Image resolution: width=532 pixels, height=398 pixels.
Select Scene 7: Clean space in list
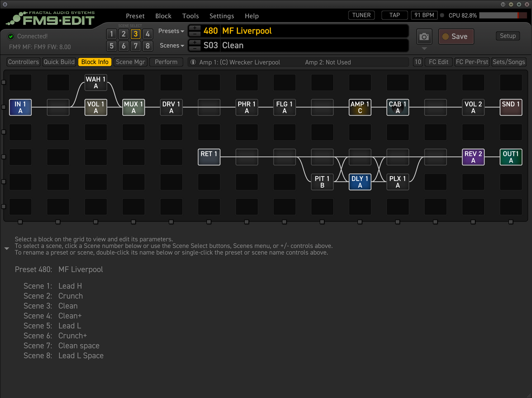click(x=61, y=346)
